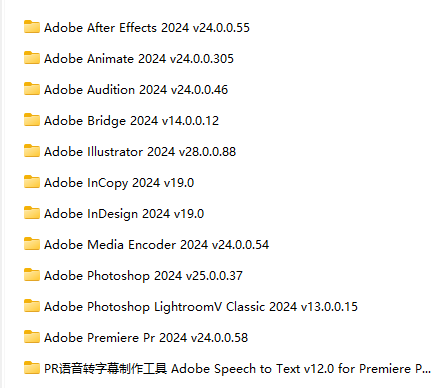Click the Adobe Animate 2024 v24.0.0.305 label
The image size is (439, 388).
tap(139, 59)
